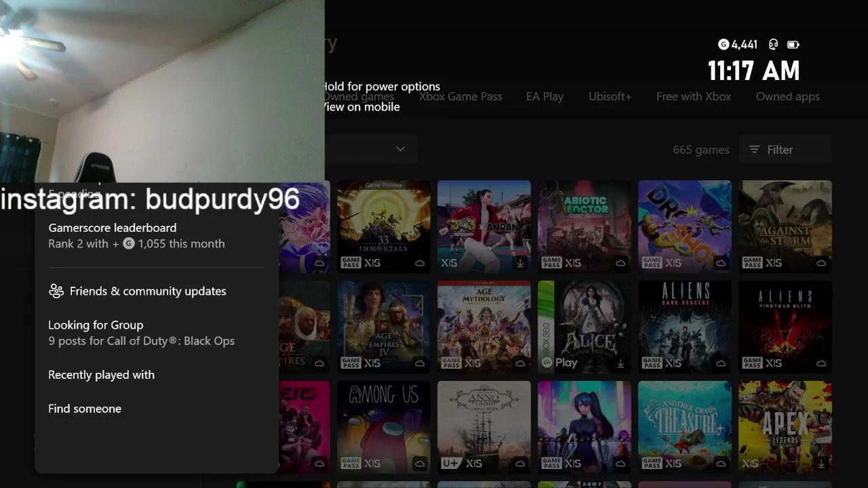Viewport: 868px width, 488px height.
Task: Click the cloud icon on Anno 1800
Action: click(520, 464)
